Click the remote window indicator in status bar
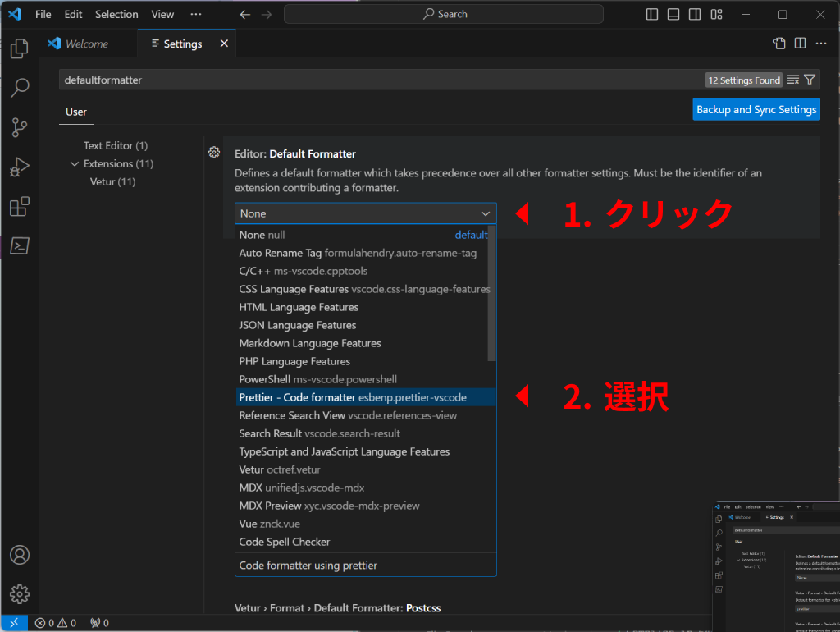The image size is (840, 632). 14,622
